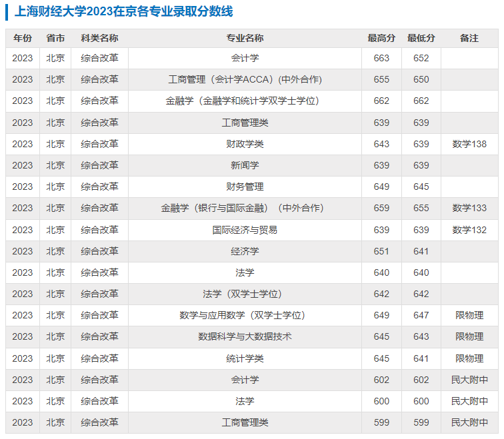Screen dimensions: 504x439
Task: Click the highest score 642
Action: (381, 294)
